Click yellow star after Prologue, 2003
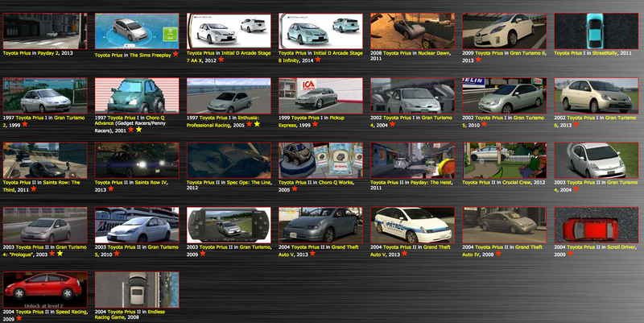Viewport: 644px width, 323px height. 60,254
